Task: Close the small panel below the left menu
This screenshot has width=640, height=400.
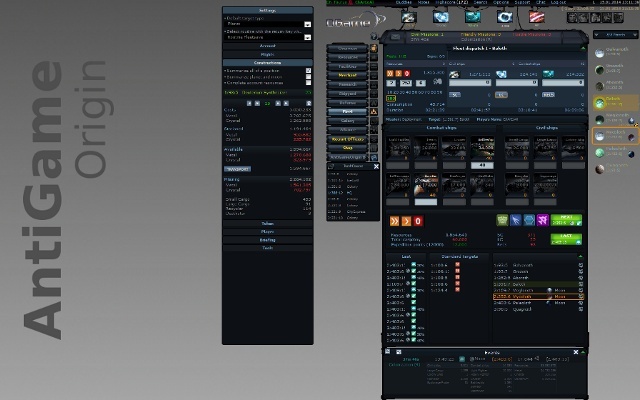Action: (375, 165)
